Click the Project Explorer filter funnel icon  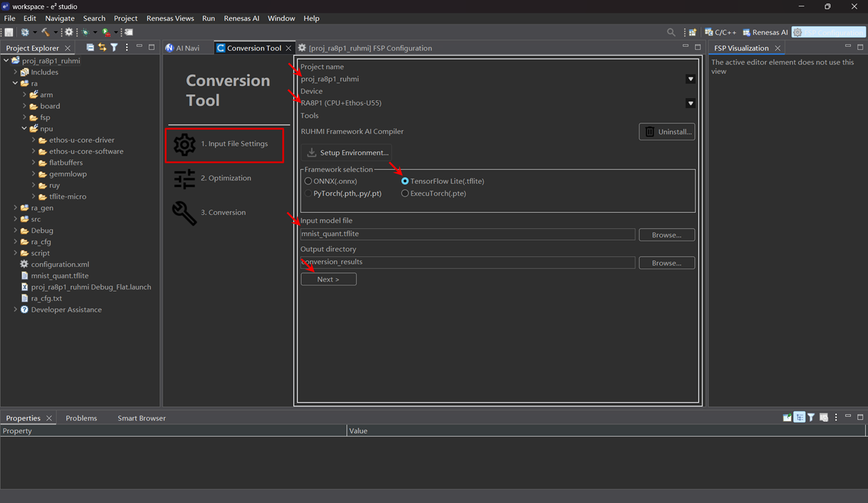point(114,47)
